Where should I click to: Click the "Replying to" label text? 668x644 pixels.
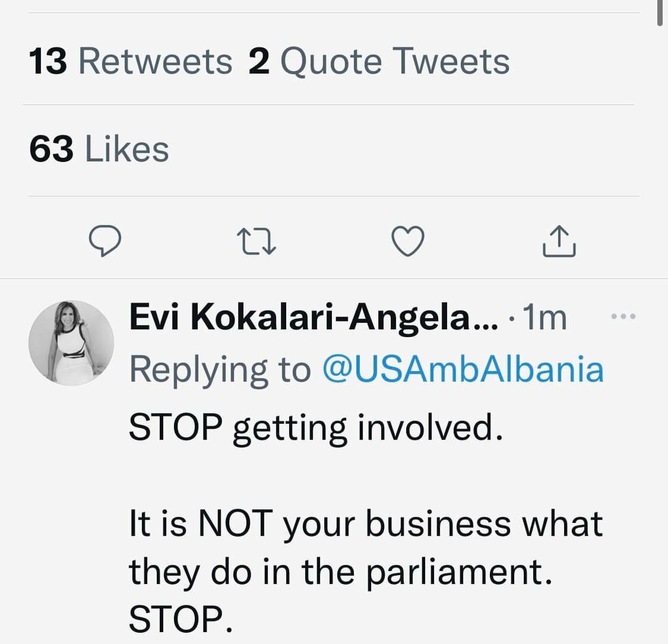point(220,369)
